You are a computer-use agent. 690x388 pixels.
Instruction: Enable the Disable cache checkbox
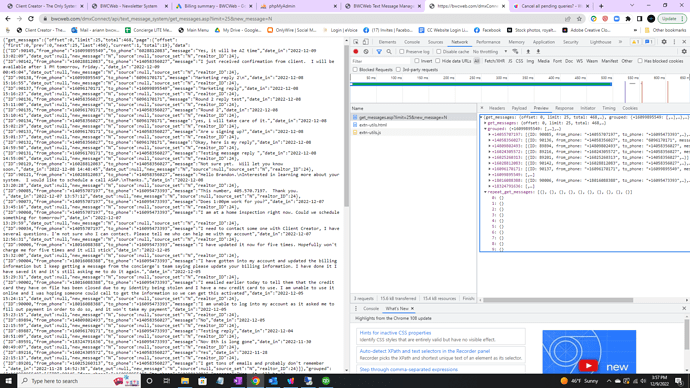tap(439, 51)
